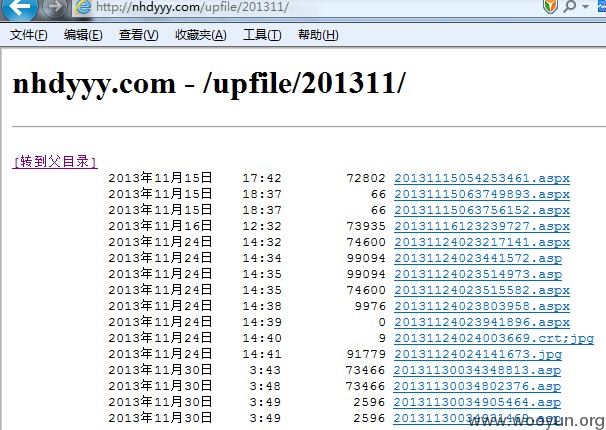The width and height of the screenshot is (606, 430).
Task: Click the browser Forward arrow button
Action: pyautogui.click(x=54, y=7)
